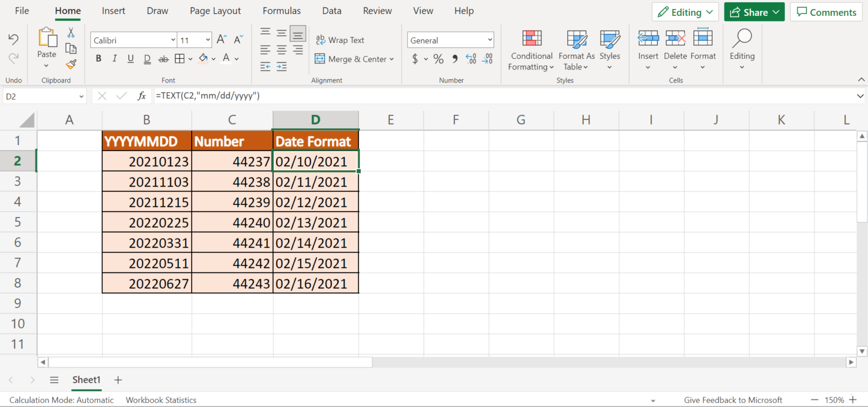The image size is (868, 407).
Task: Add a new sheet with the plus button
Action: tap(118, 380)
